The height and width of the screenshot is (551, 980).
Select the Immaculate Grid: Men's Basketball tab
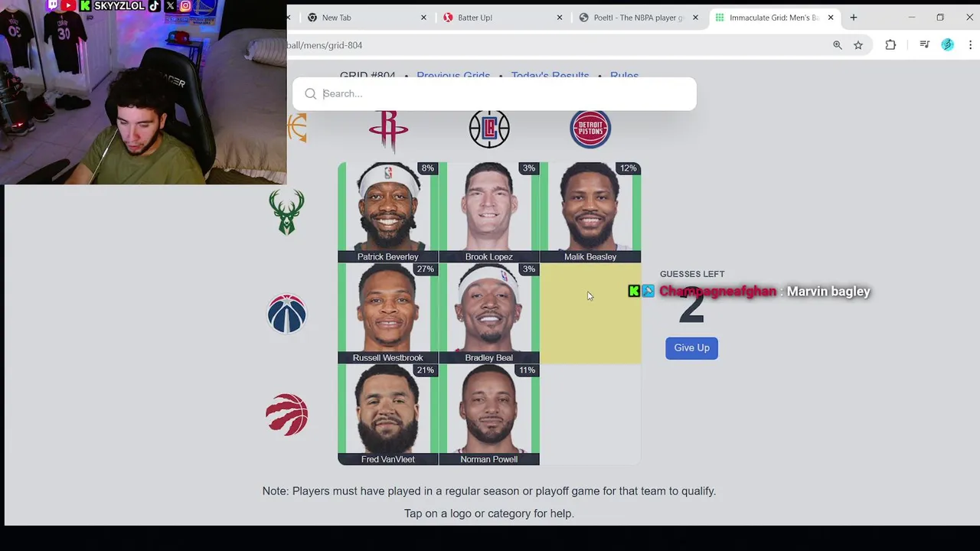(774, 18)
